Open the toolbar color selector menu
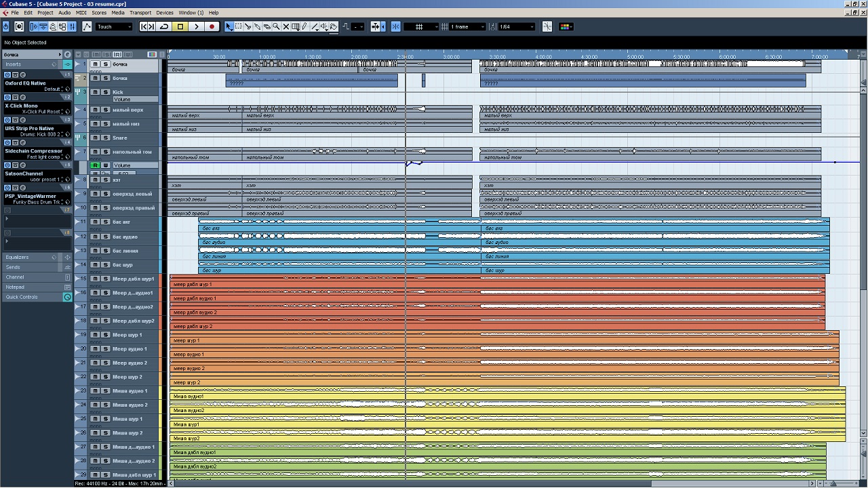This screenshot has height=488, width=868. tap(566, 26)
